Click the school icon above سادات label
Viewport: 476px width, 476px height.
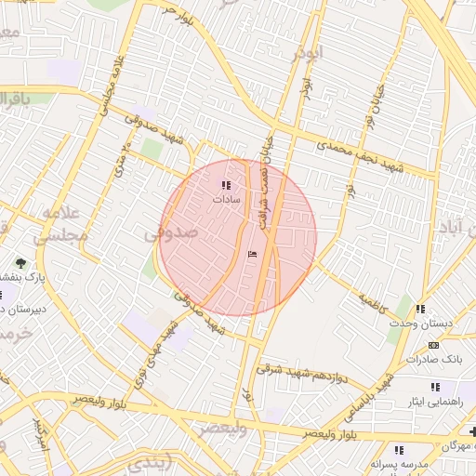point(226,186)
